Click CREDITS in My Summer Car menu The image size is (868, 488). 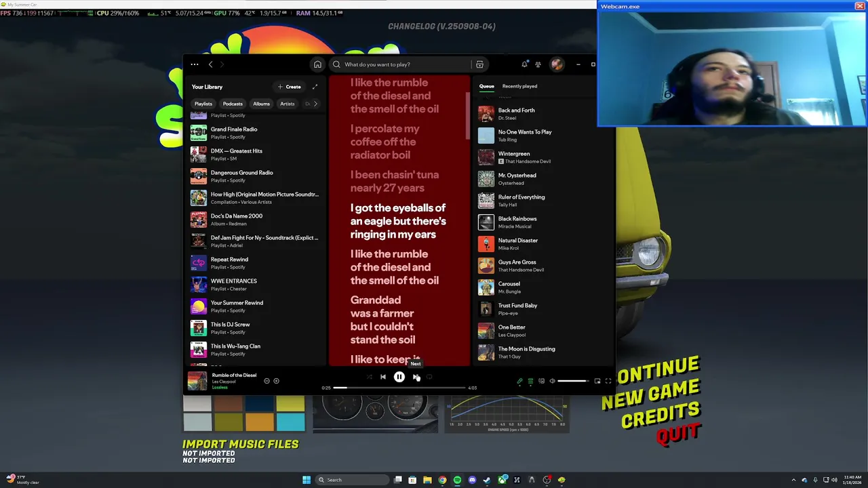tap(660, 413)
